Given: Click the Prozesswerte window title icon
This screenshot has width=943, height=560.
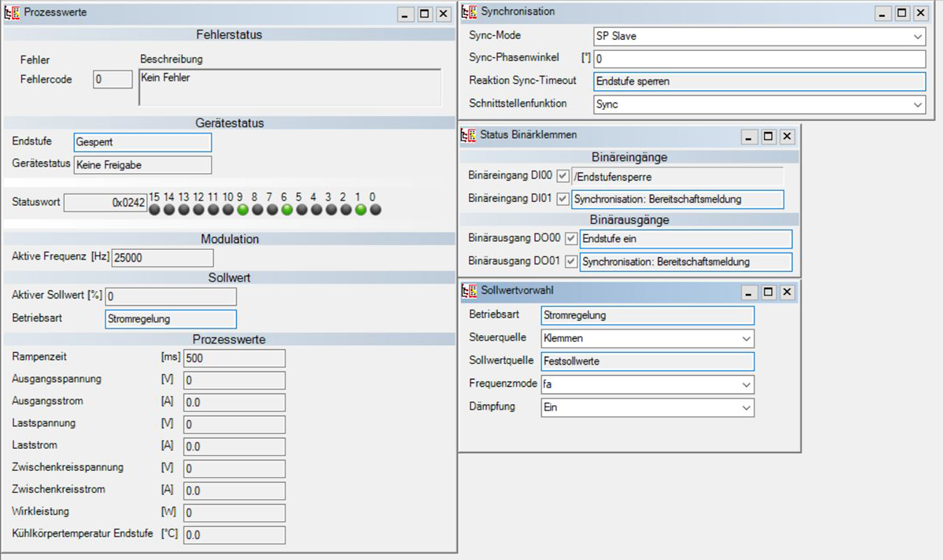Looking at the screenshot, I should pyautogui.click(x=12, y=13).
